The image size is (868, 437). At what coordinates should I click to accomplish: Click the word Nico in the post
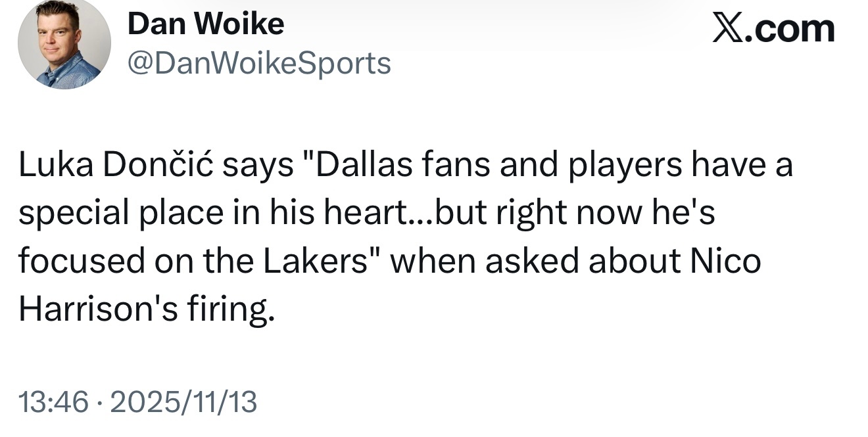tap(725, 261)
